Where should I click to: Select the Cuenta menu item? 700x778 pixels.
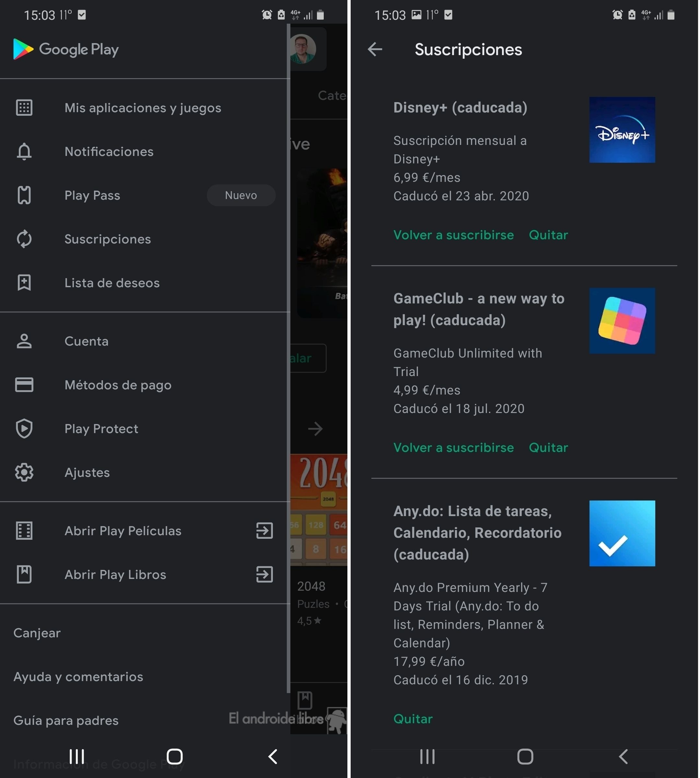pos(87,341)
